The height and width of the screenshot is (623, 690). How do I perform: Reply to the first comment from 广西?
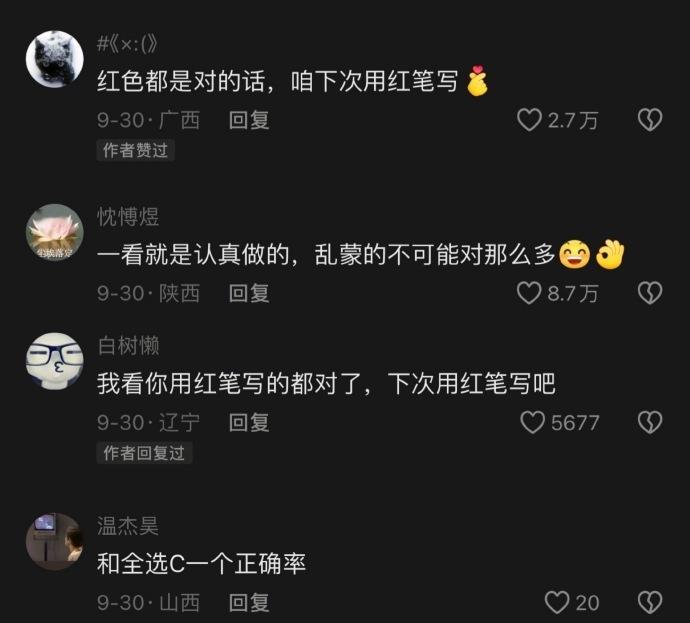point(249,120)
